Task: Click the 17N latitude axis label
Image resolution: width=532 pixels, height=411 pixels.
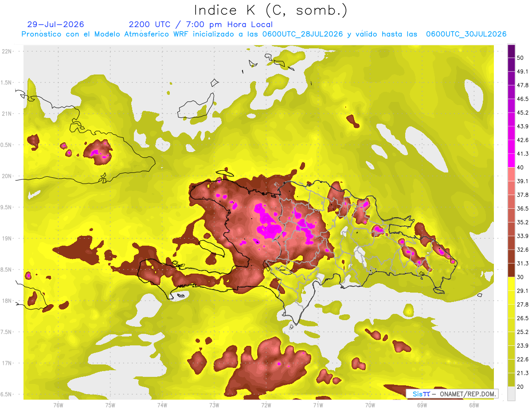Action: [x=7, y=364]
